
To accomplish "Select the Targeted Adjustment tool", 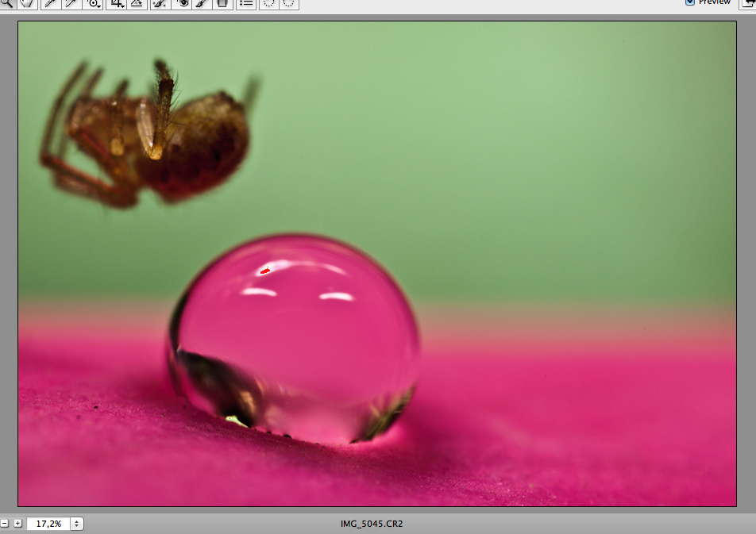I will 94,3.
